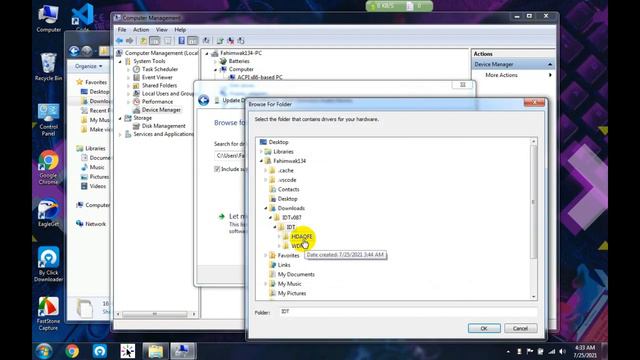
Task: Select Shared Folders in System Tools
Action: (159, 86)
